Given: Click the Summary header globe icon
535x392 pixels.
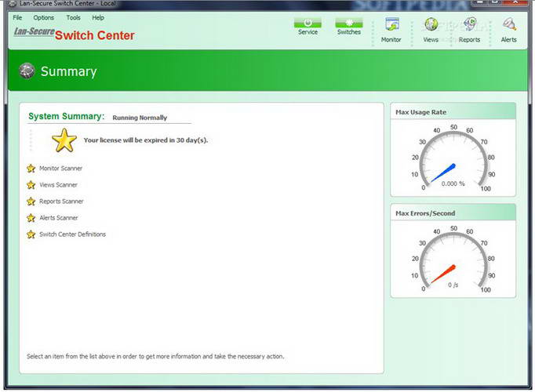Looking at the screenshot, I should point(27,71).
